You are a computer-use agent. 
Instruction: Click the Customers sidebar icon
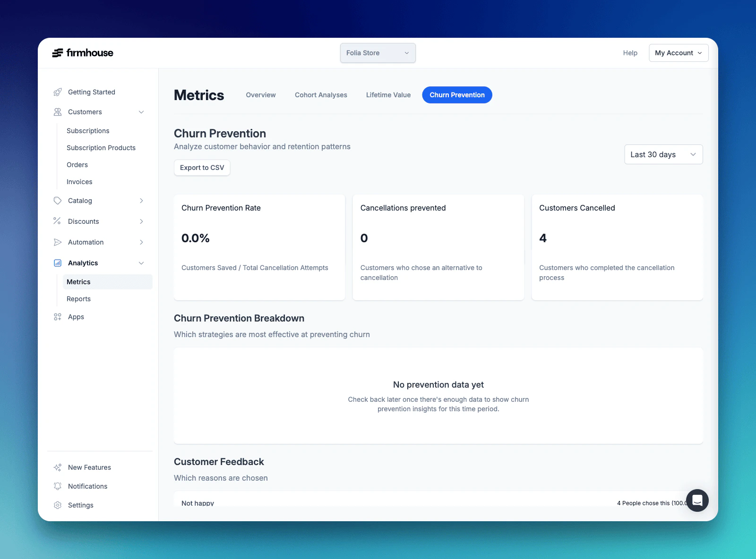[x=57, y=112]
